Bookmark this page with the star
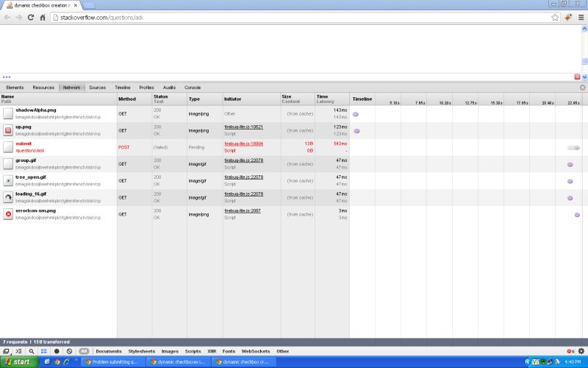This screenshot has height=368, width=588. [555, 17]
